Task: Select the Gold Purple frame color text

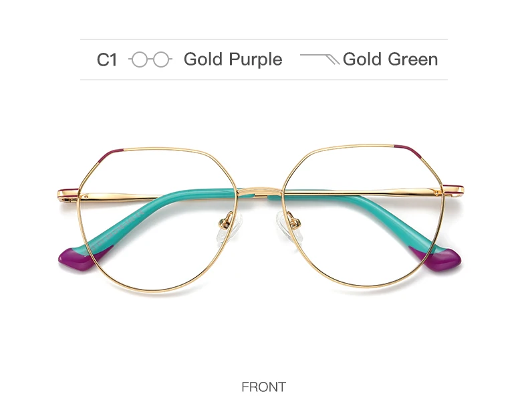Action: pyautogui.click(x=233, y=60)
